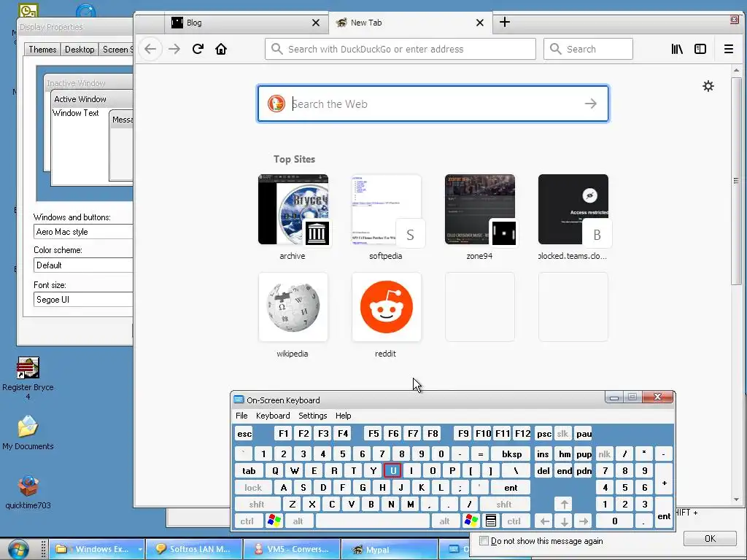Click the left Windows logo key
Screen dimensions: 747x560
click(x=274, y=521)
